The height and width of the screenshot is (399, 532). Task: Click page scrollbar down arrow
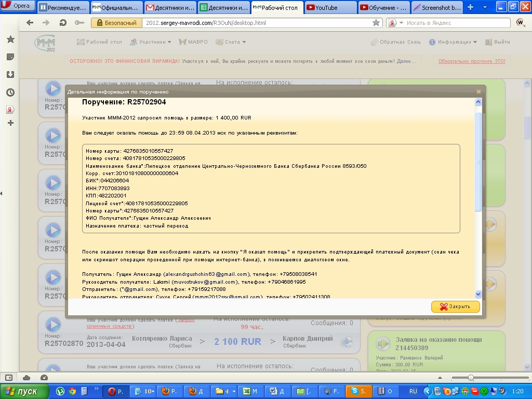[x=527, y=367]
